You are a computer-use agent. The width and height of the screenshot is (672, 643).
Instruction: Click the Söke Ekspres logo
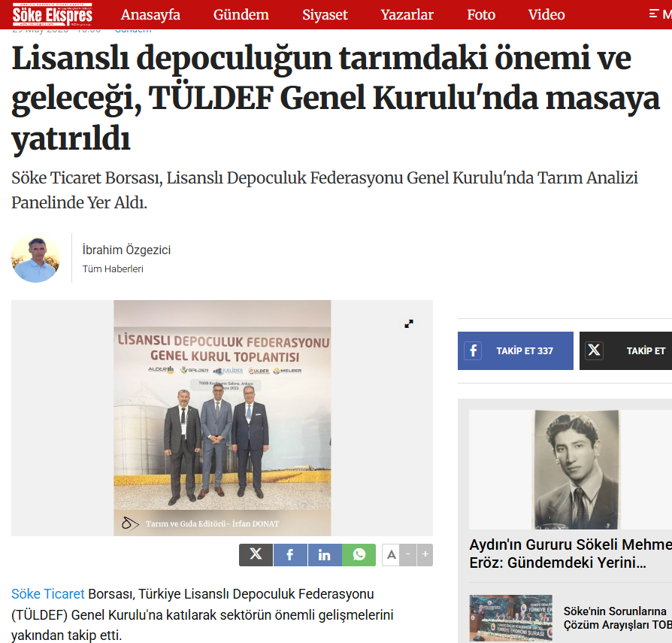53,14
